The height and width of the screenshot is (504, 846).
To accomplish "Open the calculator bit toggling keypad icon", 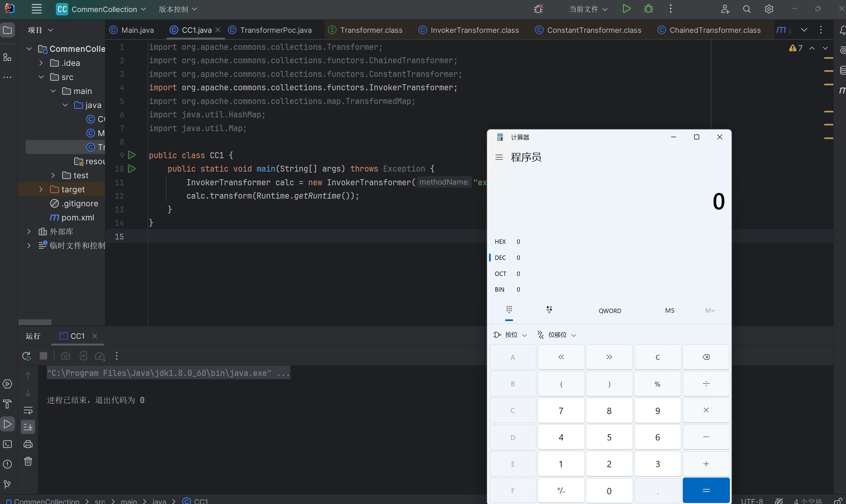I will [549, 310].
